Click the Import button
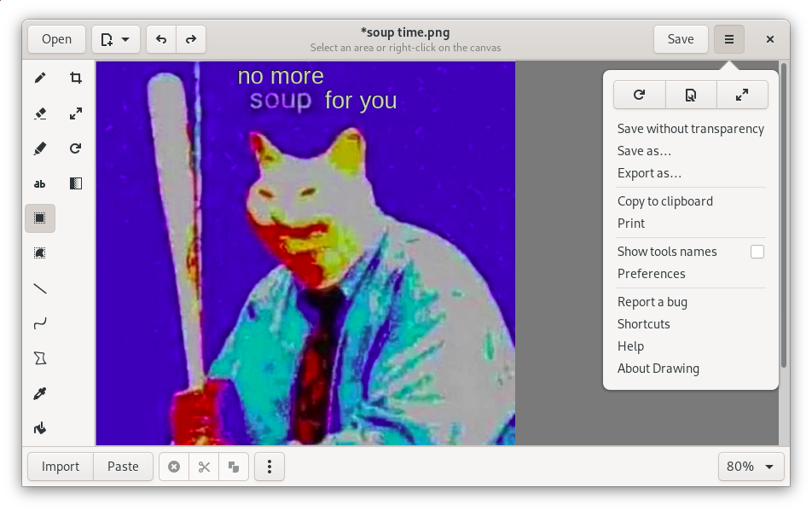812x511 pixels. click(61, 467)
